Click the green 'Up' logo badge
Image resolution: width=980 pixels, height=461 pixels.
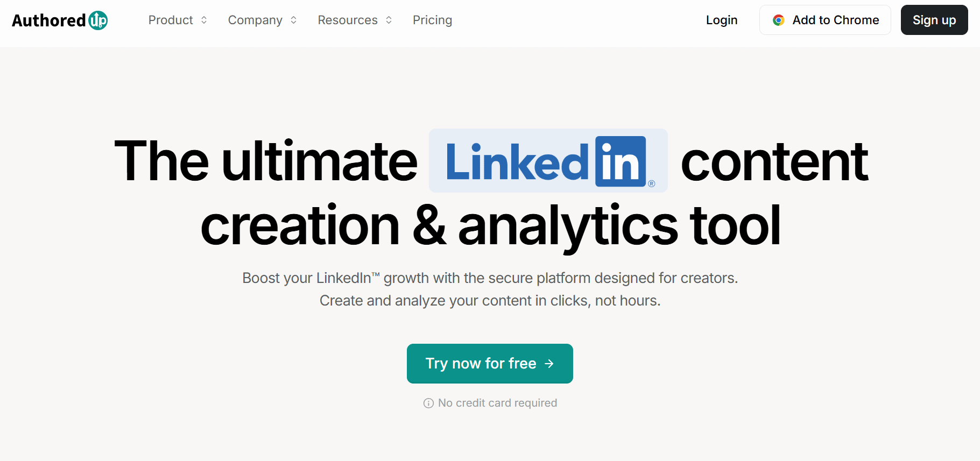pos(98,20)
